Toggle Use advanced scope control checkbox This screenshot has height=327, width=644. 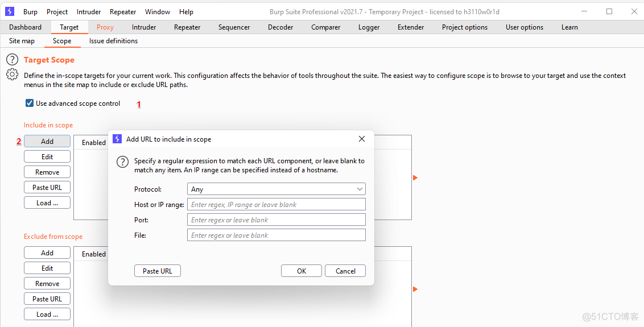tap(30, 103)
